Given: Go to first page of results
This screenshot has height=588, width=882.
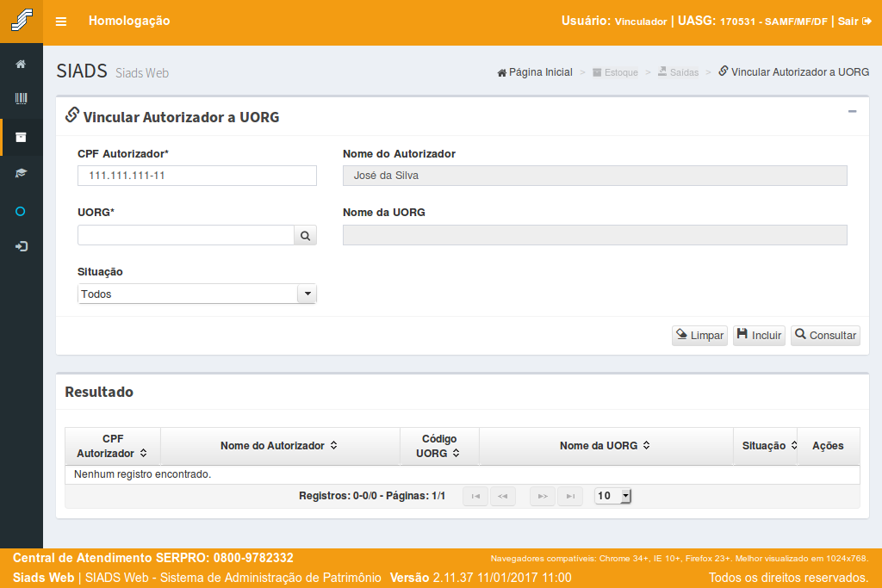Looking at the screenshot, I should (475, 497).
